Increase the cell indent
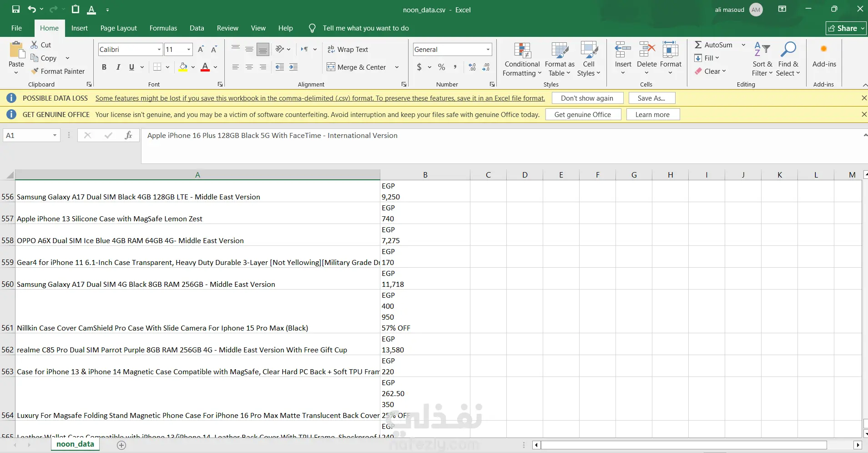868x453 pixels. pos(293,67)
